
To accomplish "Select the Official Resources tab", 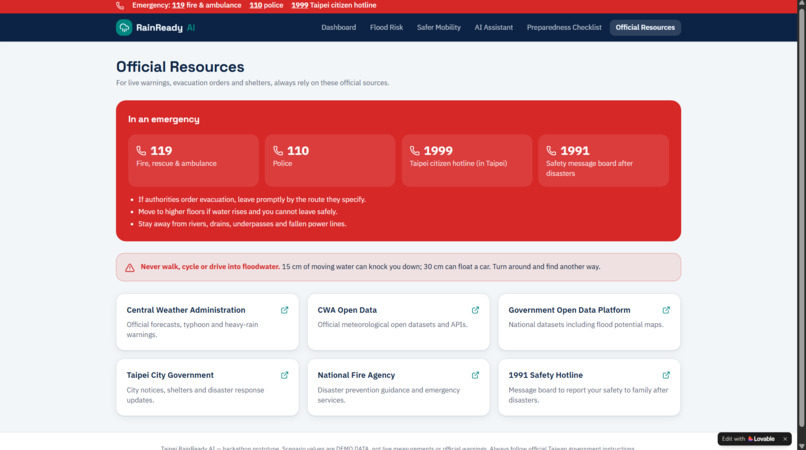I will tap(645, 27).
